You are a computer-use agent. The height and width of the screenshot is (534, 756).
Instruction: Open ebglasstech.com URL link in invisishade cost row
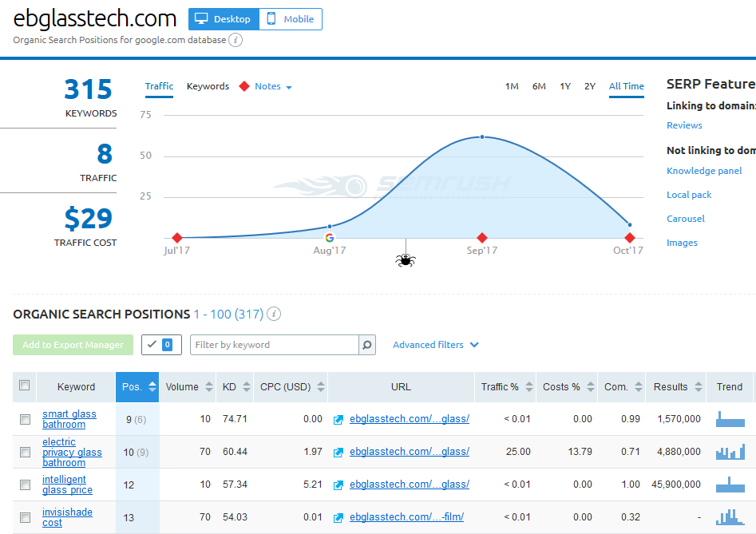(407, 517)
